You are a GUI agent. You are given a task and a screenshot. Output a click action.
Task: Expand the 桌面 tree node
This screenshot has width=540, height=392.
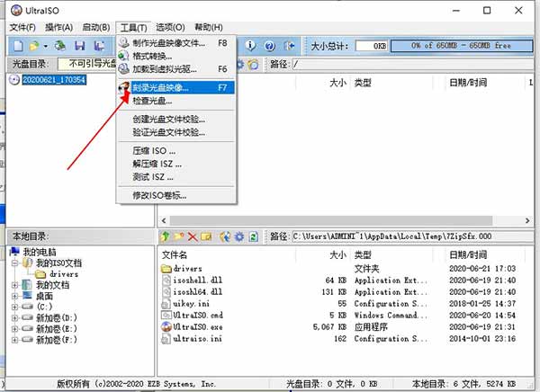click(14, 296)
